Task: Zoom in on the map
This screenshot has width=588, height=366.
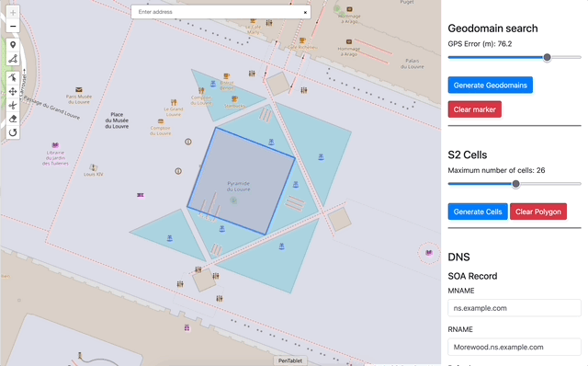Action: pyautogui.click(x=13, y=12)
